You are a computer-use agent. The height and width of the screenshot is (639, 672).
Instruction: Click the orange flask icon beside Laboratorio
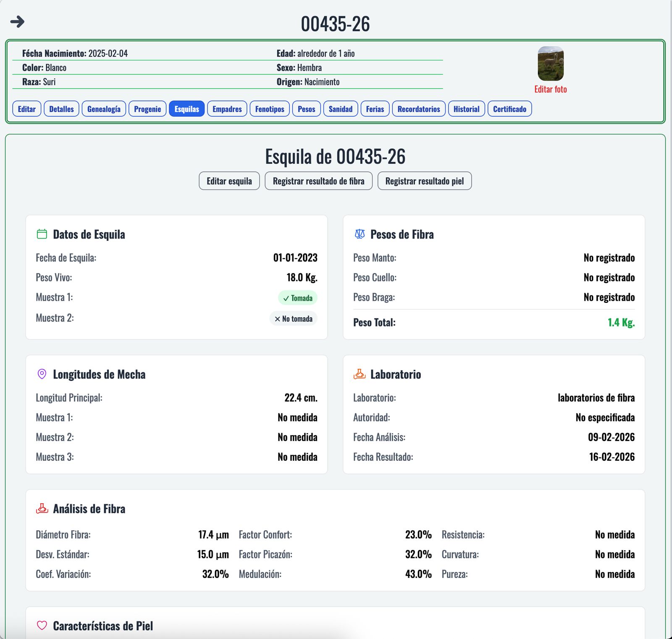tap(360, 374)
